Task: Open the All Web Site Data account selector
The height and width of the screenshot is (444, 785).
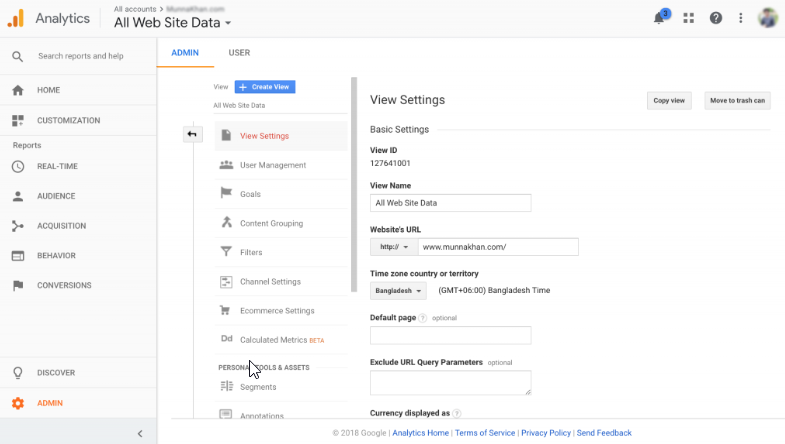Action: tap(172, 22)
